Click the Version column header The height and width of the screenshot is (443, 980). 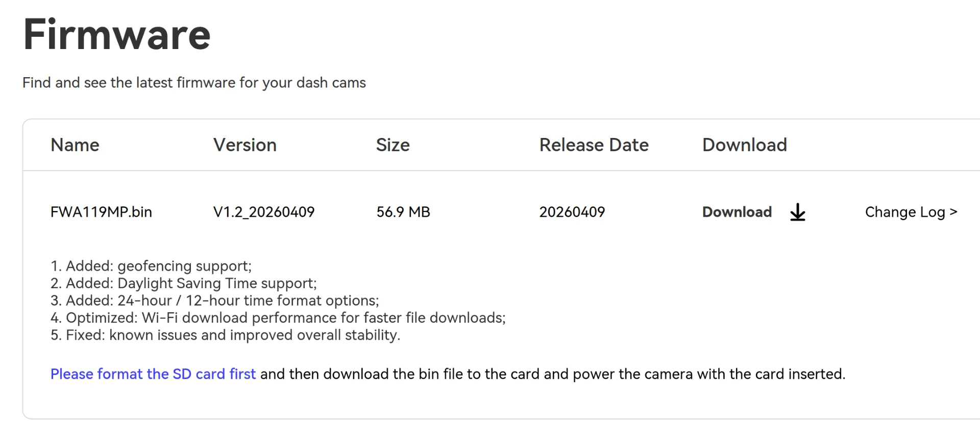[x=245, y=145]
